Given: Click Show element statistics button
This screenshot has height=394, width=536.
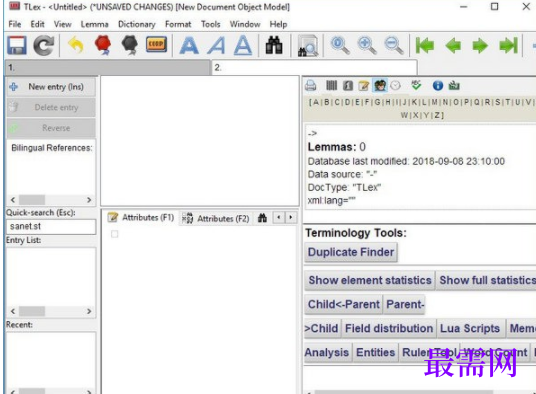Looking at the screenshot, I should 370,280.
